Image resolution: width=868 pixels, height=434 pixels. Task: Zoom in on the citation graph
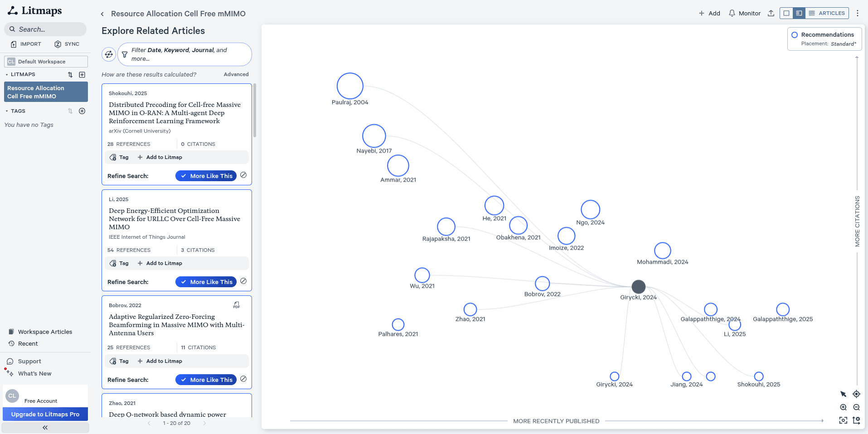843,407
